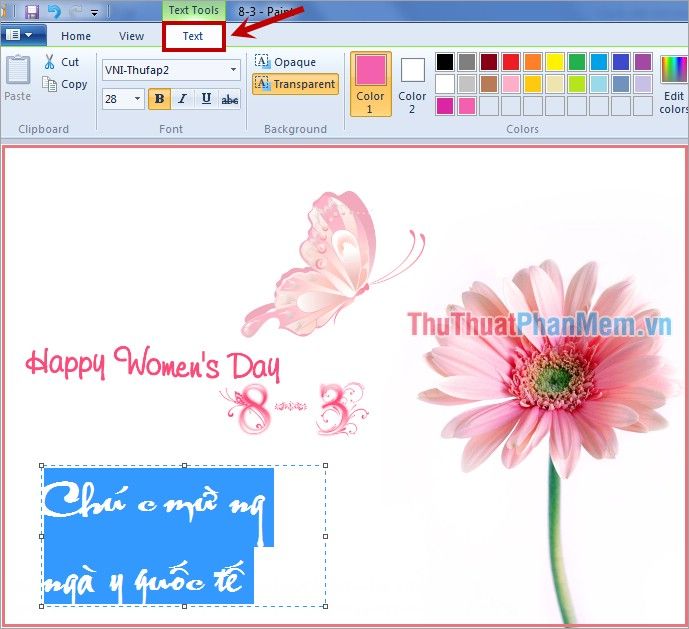The height and width of the screenshot is (629, 689).
Task: Click the text box bottom-center resize handle
Action: (184, 607)
